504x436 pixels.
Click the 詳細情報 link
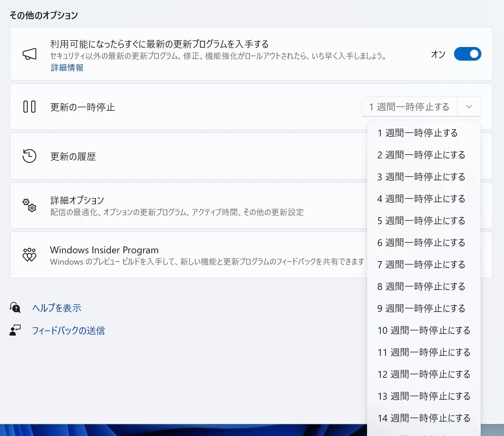(67, 68)
